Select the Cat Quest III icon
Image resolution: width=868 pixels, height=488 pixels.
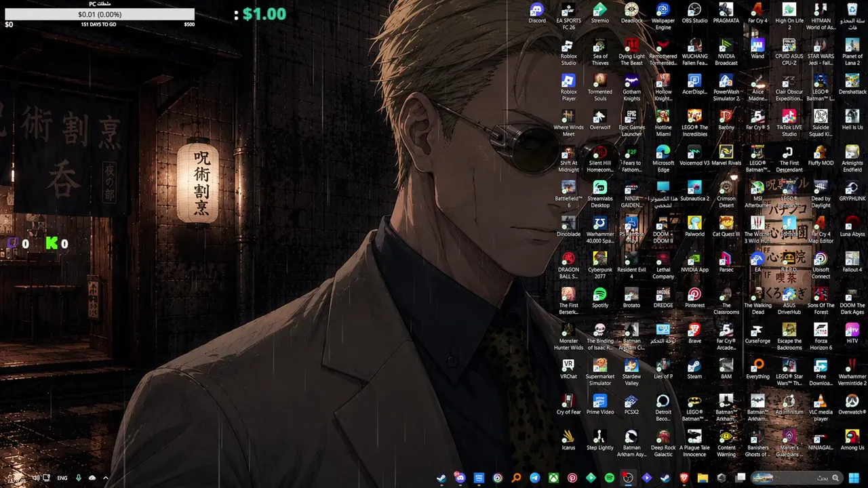pyautogui.click(x=726, y=226)
